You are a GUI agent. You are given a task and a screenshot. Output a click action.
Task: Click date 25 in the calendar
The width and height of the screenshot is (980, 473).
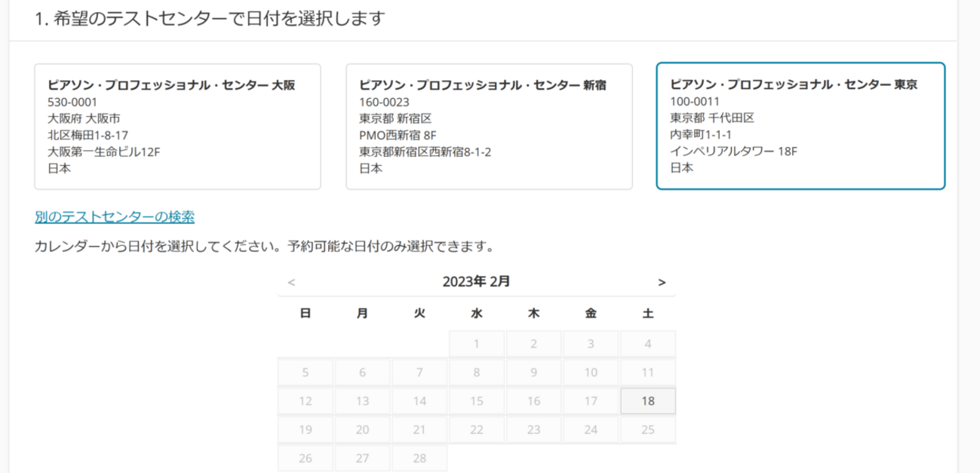tap(648, 430)
